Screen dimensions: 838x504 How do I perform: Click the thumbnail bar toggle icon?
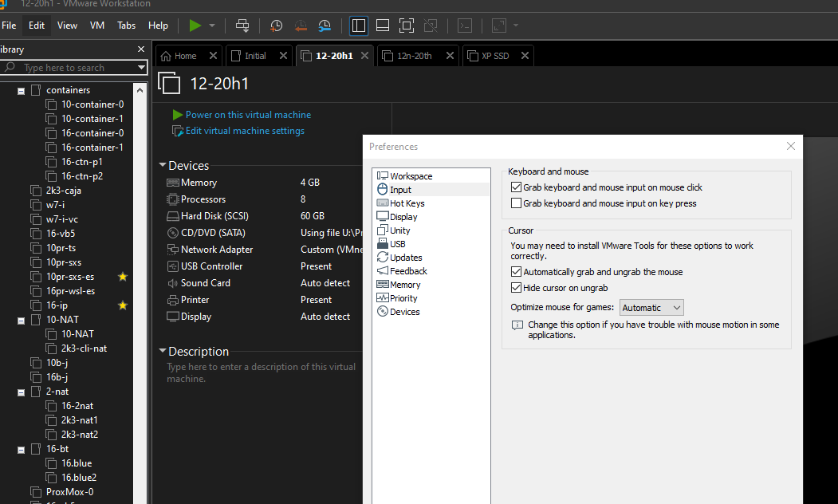[383, 26]
